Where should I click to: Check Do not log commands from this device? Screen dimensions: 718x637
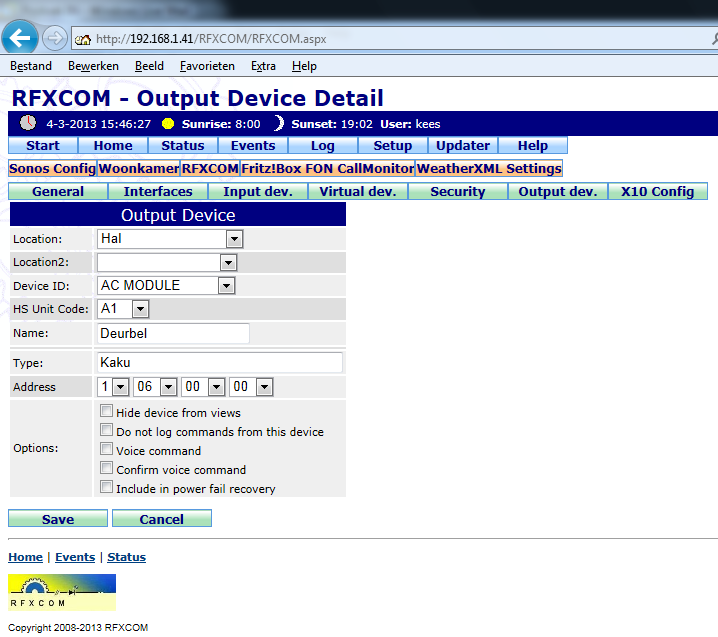coord(106,430)
